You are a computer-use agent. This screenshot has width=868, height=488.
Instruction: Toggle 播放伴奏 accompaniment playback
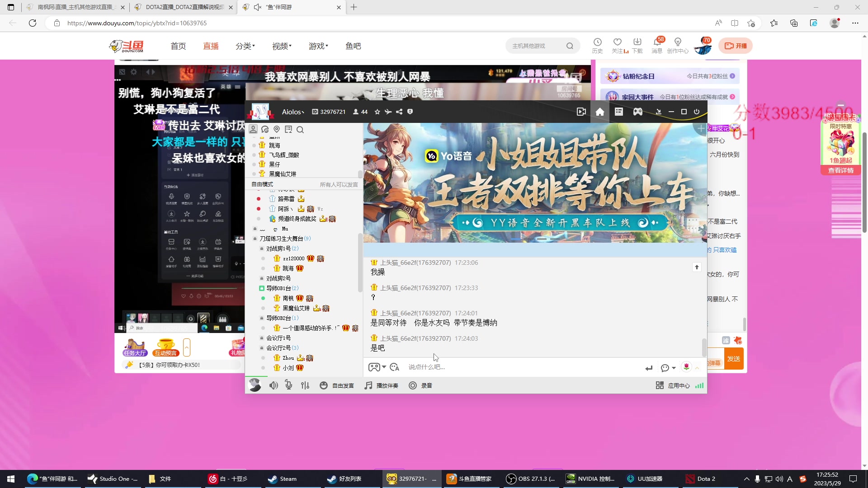coord(382,385)
